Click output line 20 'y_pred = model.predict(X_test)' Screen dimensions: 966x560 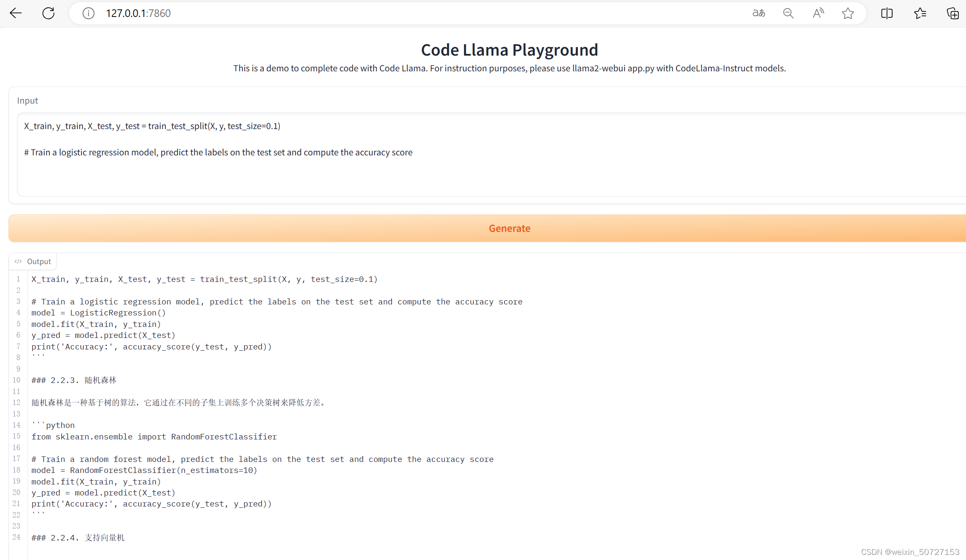pyautogui.click(x=103, y=493)
